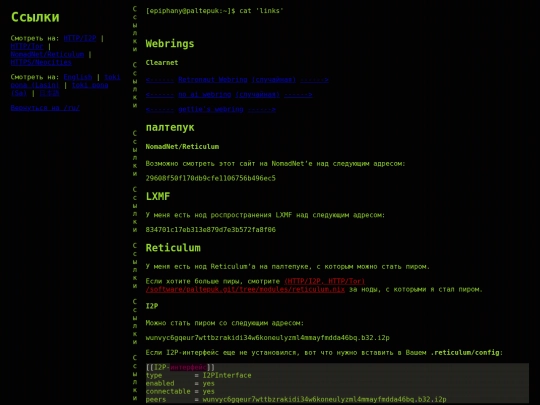Open the red reticulum.nix software path link

point(245,289)
